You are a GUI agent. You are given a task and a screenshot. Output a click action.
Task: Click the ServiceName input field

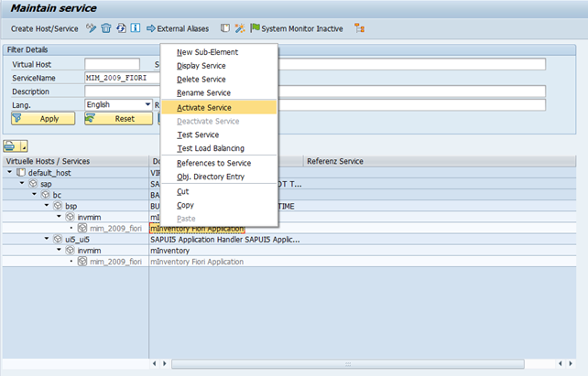(119, 78)
